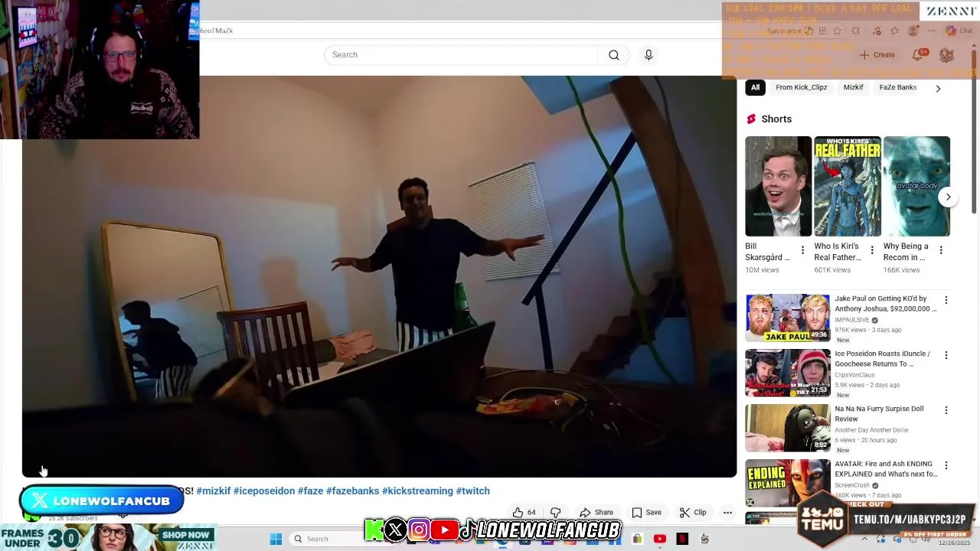Open browser split screen icon

click(822, 31)
